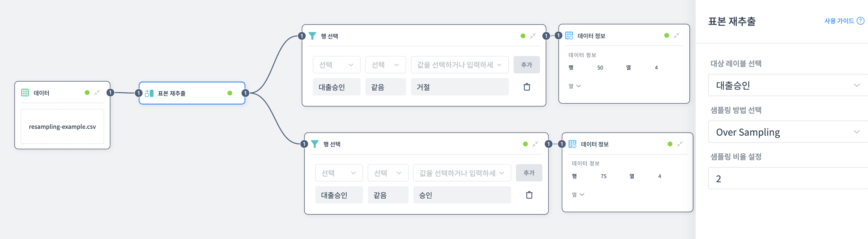Click the funnel icon on the bottom 행 선택 node

pos(314,144)
